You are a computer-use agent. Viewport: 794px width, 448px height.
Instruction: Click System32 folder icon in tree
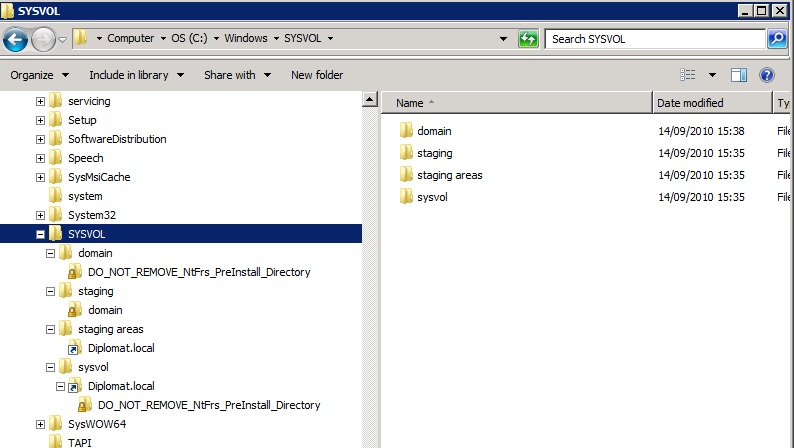click(x=56, y=215)
